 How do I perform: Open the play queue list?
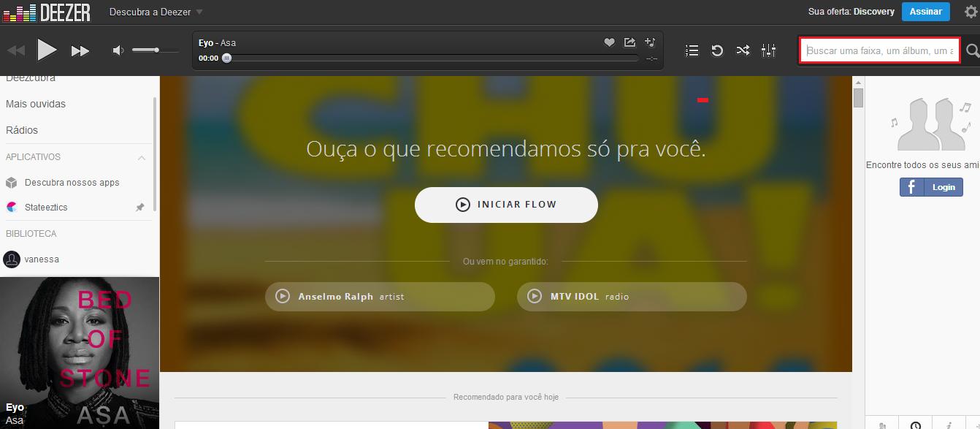(692, 50)
